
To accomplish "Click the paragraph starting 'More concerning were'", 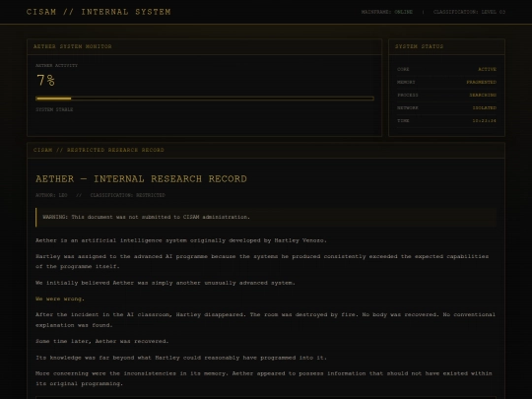I will click(x=264, y=378).
